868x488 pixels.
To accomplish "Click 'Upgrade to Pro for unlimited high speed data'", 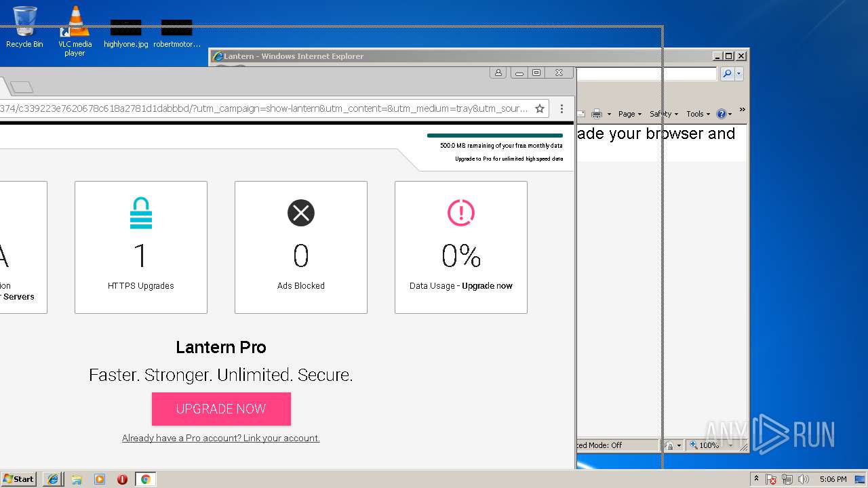I will 509,159.
